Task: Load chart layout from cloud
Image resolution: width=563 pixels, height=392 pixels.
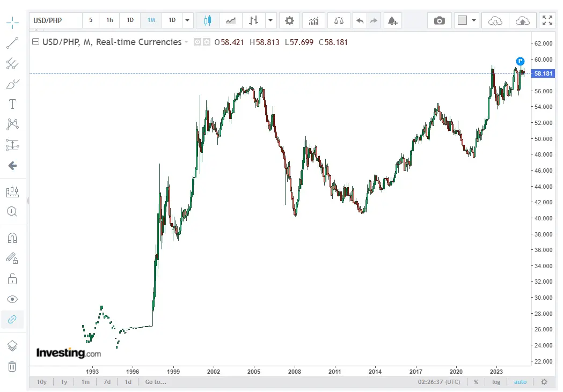Action: click(495, 20)
